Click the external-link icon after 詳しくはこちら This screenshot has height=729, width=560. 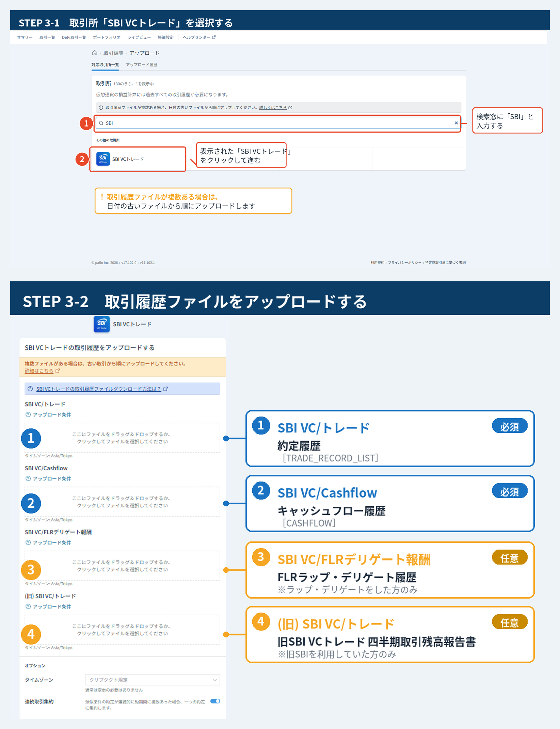click(290, 108)
